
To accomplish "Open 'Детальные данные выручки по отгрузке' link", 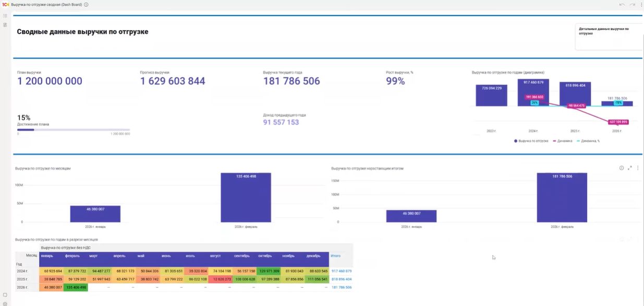I will click(x=603, y=31).
